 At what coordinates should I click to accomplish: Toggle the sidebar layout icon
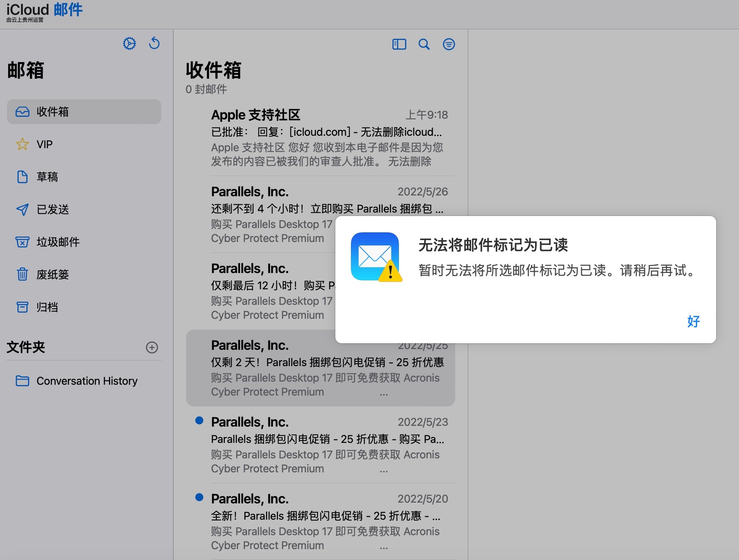tap(399, 44)
